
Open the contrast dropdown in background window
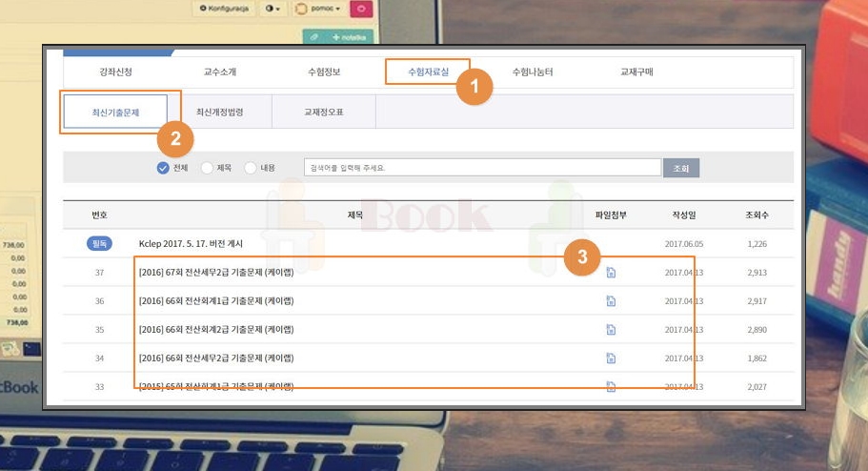pos(273,9)
